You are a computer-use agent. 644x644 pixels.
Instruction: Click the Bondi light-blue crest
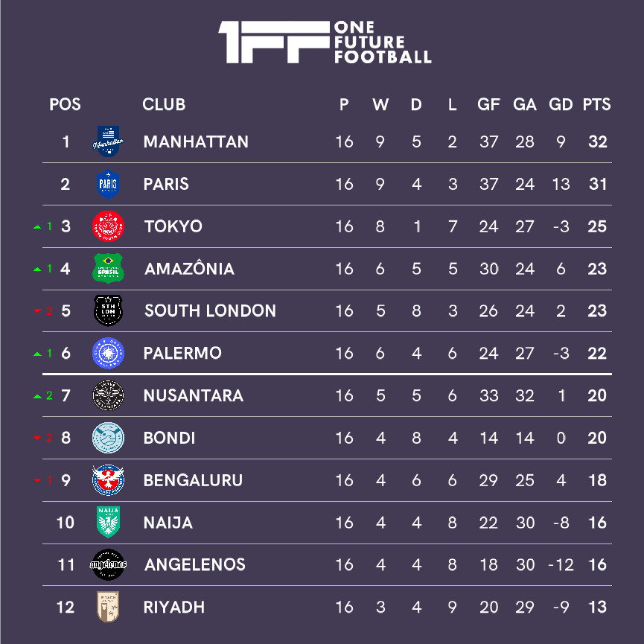(x=108, y=438)
